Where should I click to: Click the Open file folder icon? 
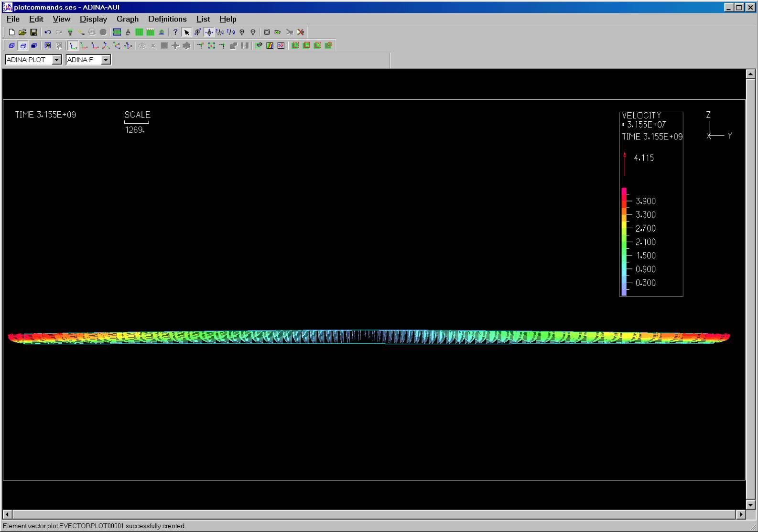[x=22, y=32]
